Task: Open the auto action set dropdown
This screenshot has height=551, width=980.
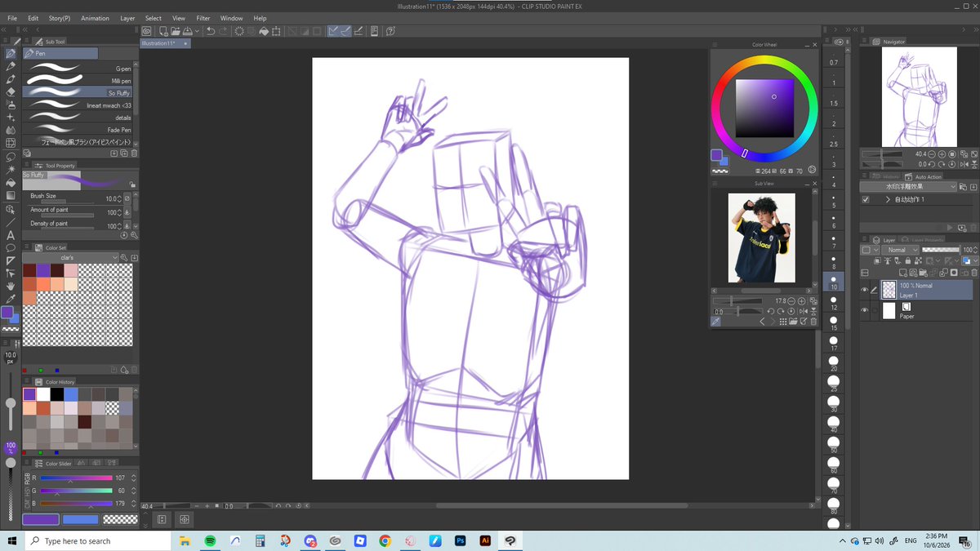Action: (x=909, y=186)
